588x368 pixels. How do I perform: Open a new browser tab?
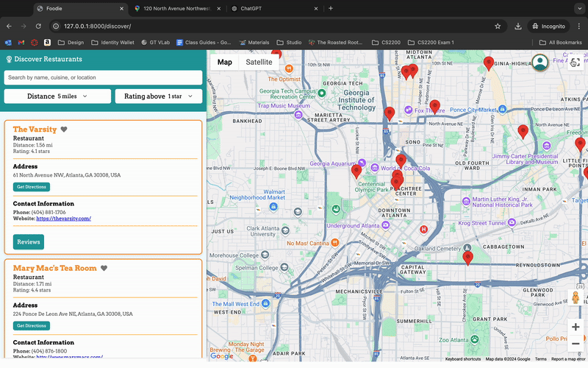click(x=330, y=8)
